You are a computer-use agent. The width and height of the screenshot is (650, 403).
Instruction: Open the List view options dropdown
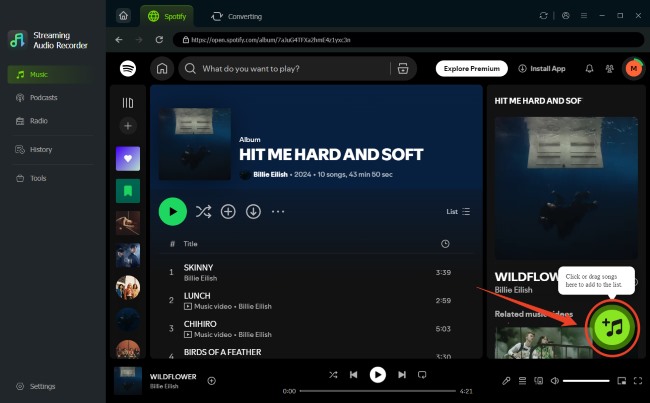458,211
